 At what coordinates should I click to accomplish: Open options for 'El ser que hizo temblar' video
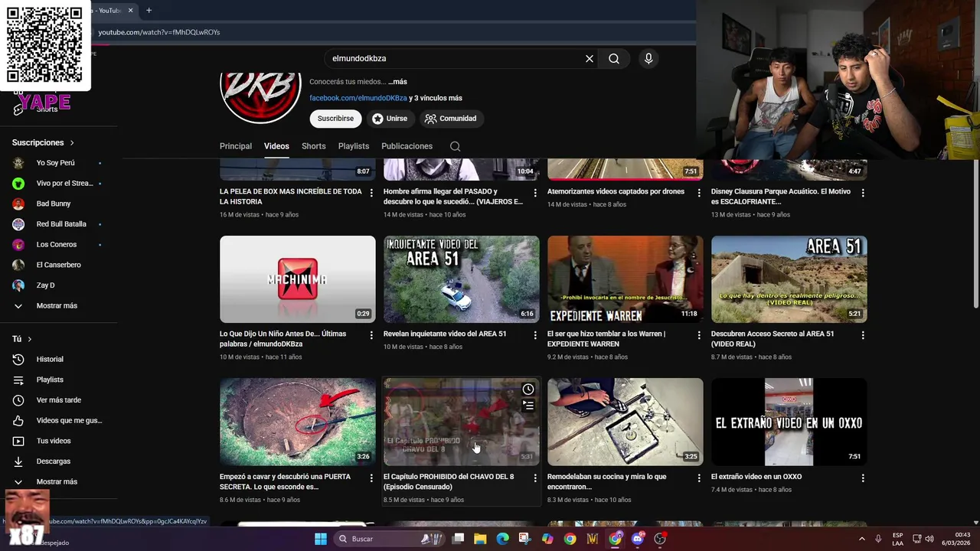point(699,335)
